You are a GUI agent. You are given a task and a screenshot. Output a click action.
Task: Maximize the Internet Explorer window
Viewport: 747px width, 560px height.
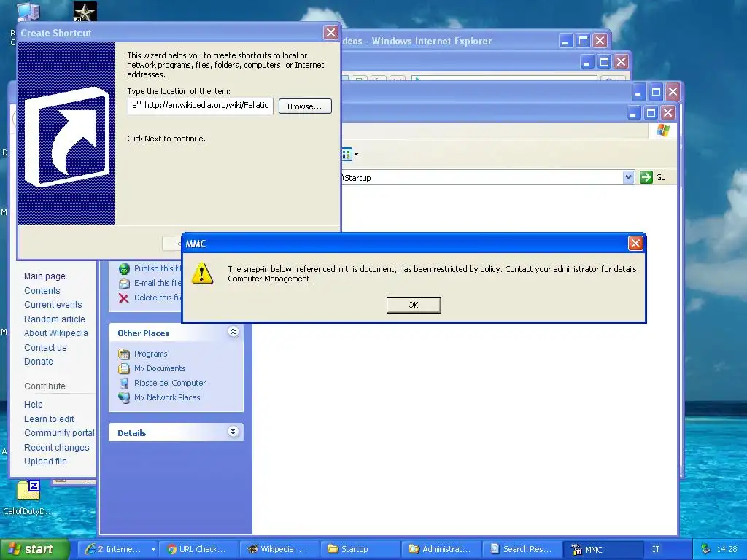pyautogui.click(x=583, y=41)
